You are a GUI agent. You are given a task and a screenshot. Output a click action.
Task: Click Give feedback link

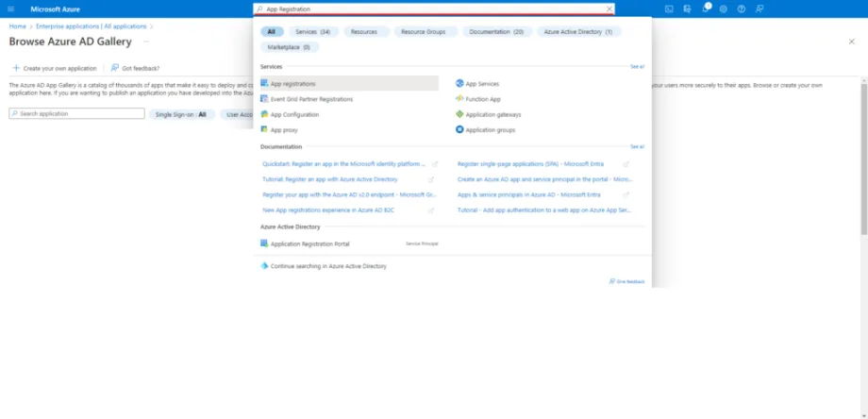(x=630, y=282)
